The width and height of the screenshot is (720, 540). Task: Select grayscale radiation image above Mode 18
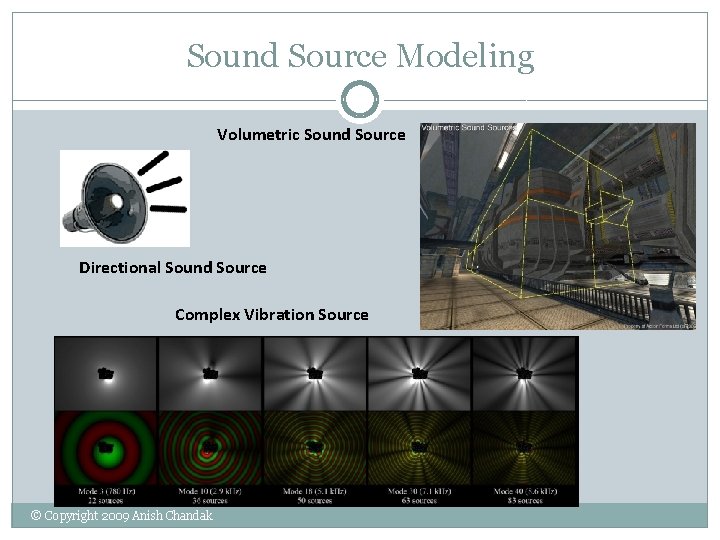point(315,374)
